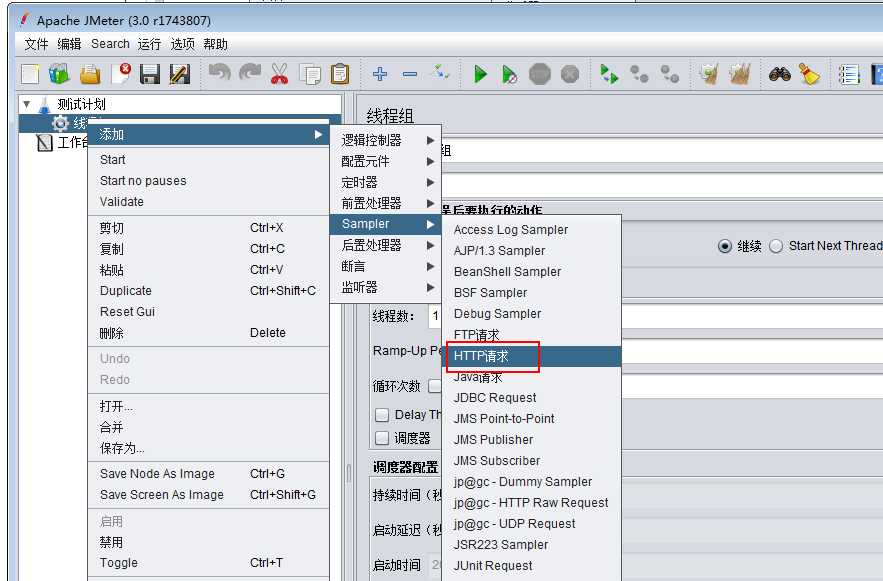Image resolution: width=883 pixels, height=581 pixels.
Task: Click the Remote Stop All icon
Action: (x=639, y=74)
